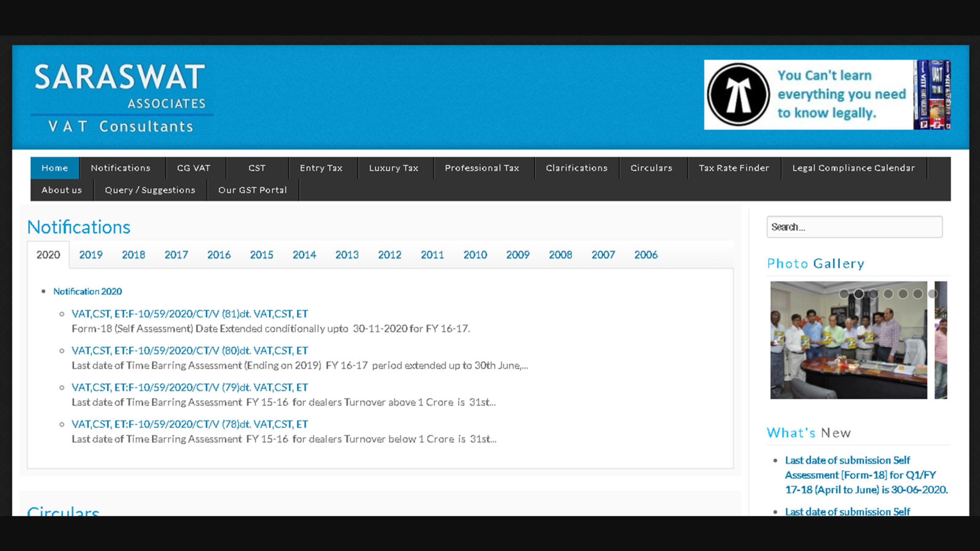
Task: Switch to the 2018 tab
Action: 134,255
